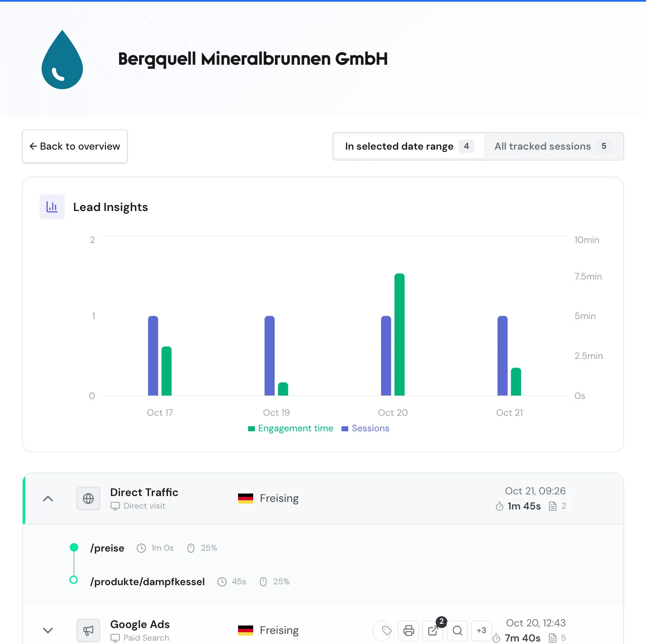Image resolution: width=646 pixels, height=644 pixels.
Task: Click the 7m 40s session duration
Action: [x=523, y=638]
